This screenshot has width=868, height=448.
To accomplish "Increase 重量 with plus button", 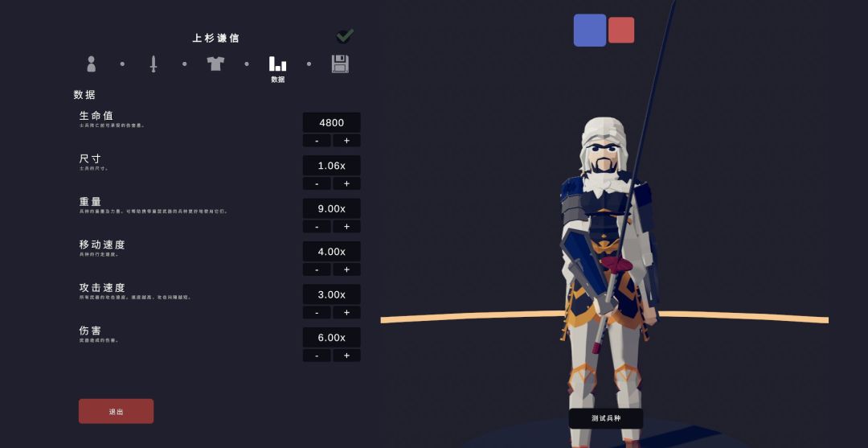I will pyautogui.click(x=346, y=227).
